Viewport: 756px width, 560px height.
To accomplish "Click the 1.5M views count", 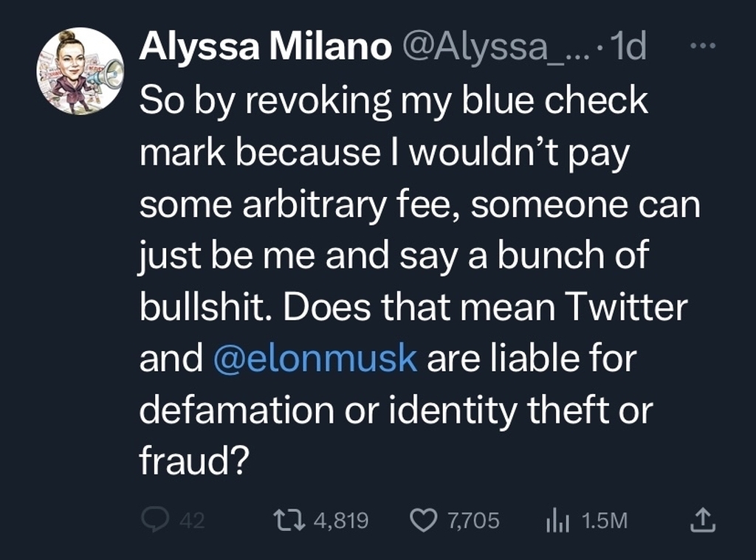I will [605, 520].
